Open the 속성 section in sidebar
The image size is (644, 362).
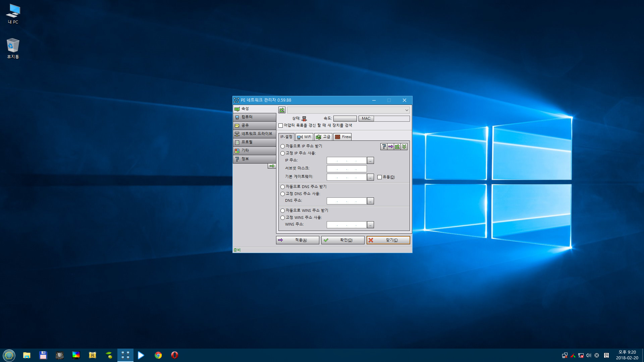point(255,109)
